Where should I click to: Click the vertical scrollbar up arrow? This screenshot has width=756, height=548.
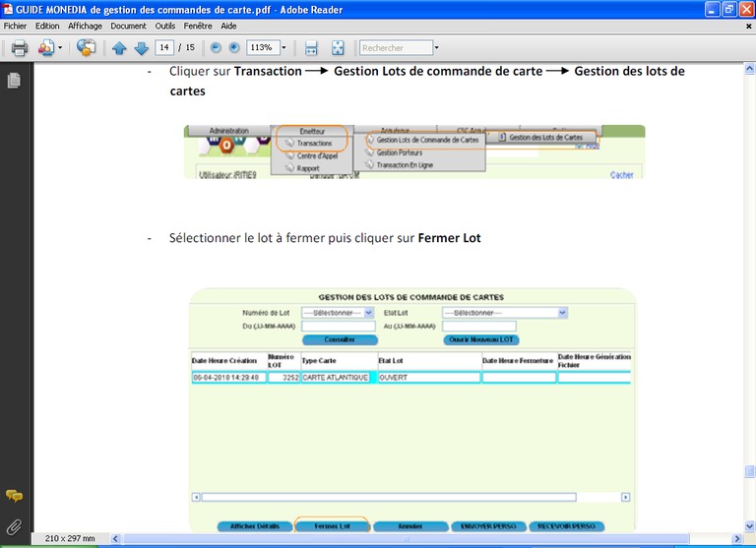[x=749, y=69]
